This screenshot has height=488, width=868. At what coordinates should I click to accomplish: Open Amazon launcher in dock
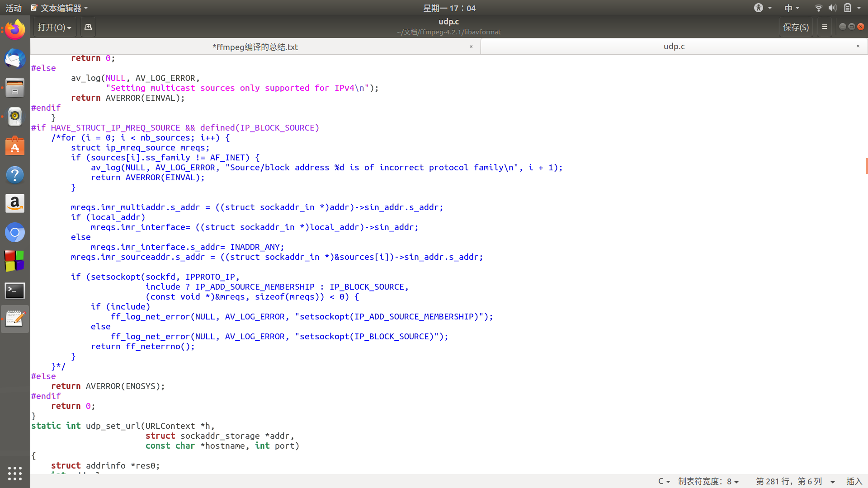15,204
